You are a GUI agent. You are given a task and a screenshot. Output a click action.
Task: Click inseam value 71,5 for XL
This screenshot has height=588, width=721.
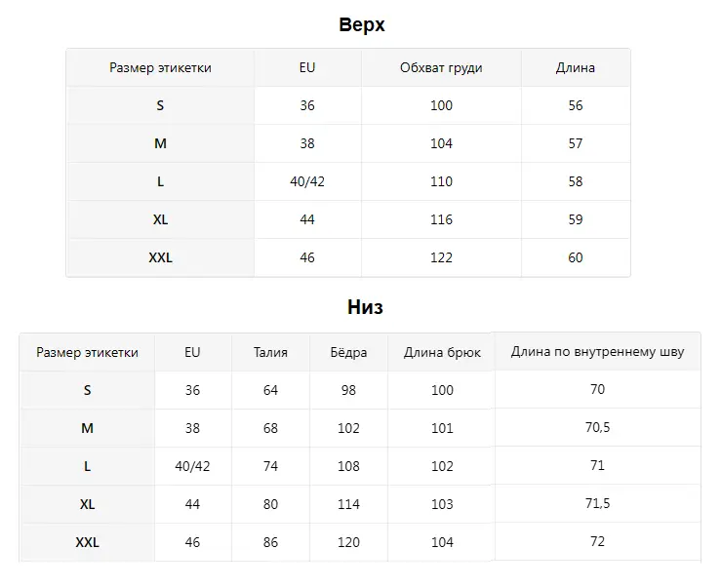tap(597, 503)
